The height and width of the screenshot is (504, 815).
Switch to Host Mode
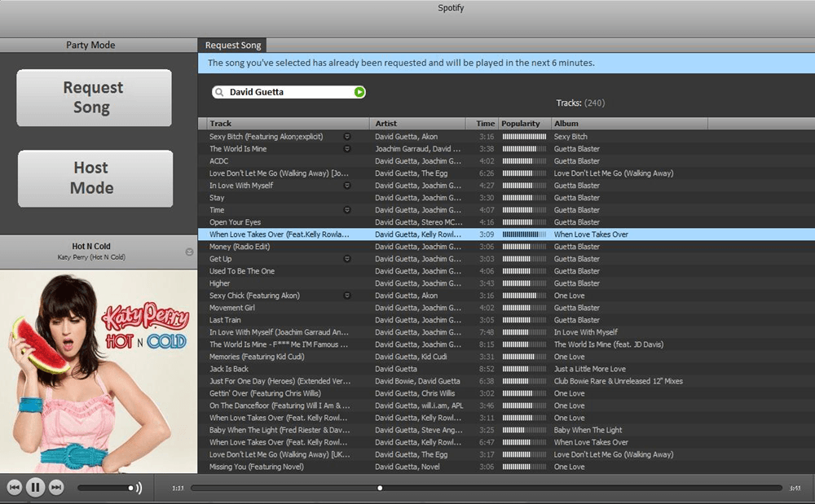(95, 178)
